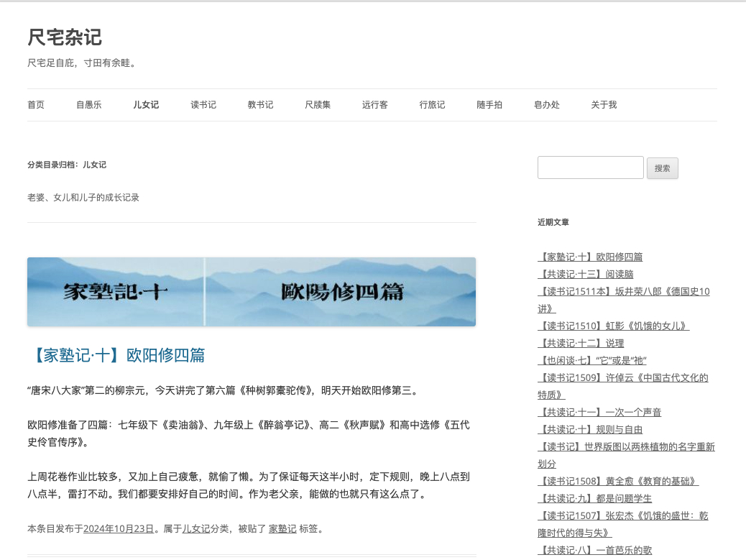Screen dimensions: 746x560
Task: Open recent post 世界版图以两株植物的名字重新划分
Action: click(x=626, y=455)
